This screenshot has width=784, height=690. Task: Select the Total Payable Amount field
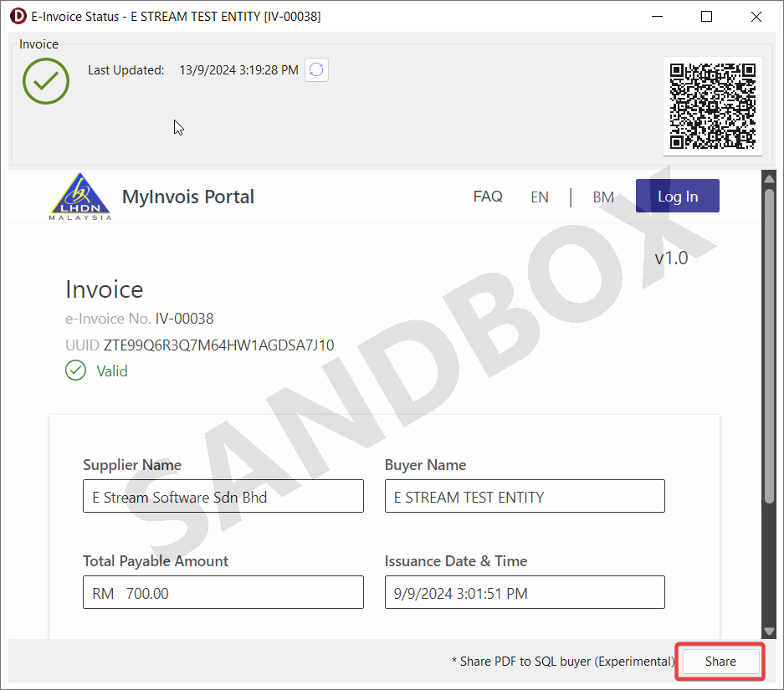click(x=223, y=593)
